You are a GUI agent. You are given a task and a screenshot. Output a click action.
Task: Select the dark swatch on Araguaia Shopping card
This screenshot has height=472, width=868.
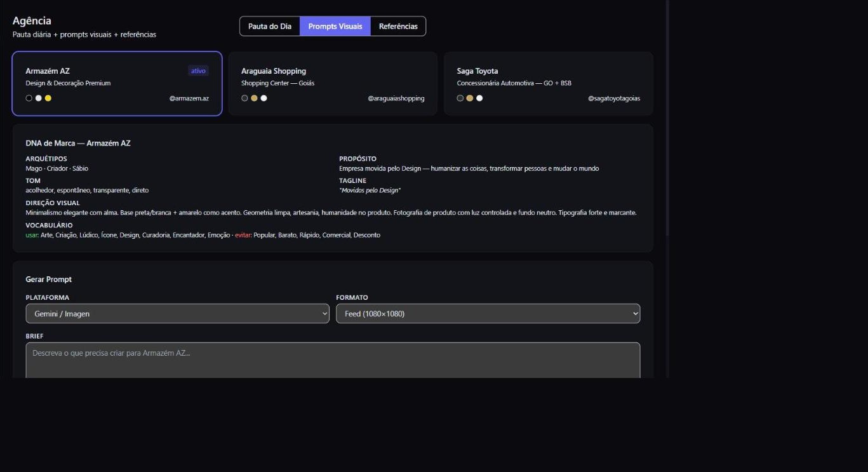[244, 98]
